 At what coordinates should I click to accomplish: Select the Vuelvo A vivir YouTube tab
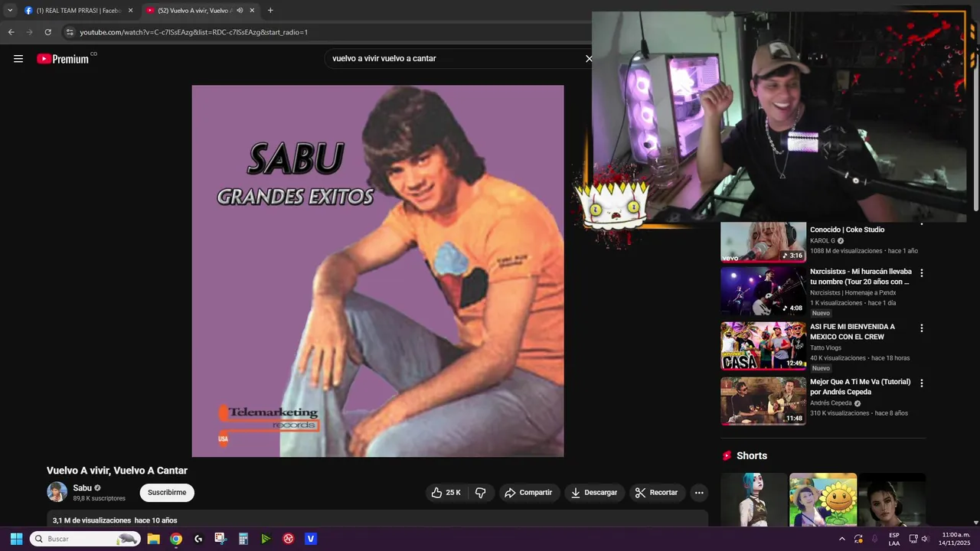pyautogui.click(x=201, y=11)
